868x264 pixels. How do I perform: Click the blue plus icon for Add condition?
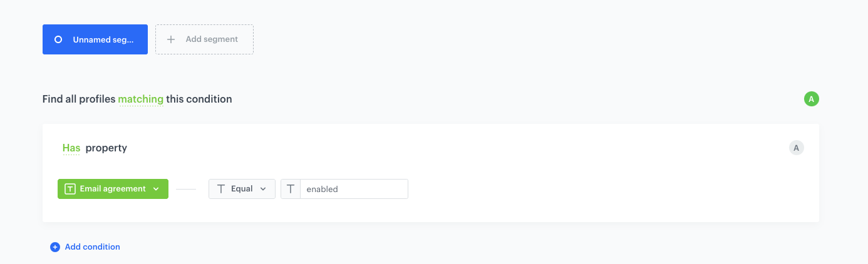[55, 247]
